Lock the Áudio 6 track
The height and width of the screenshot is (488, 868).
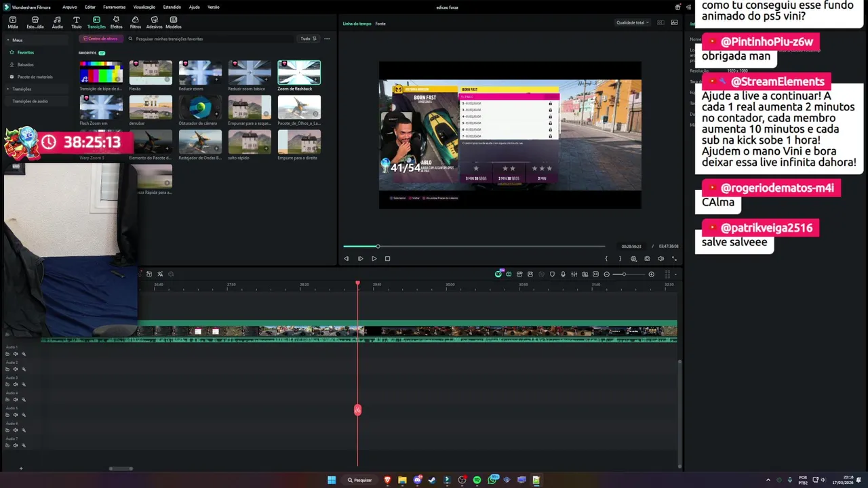7,430
